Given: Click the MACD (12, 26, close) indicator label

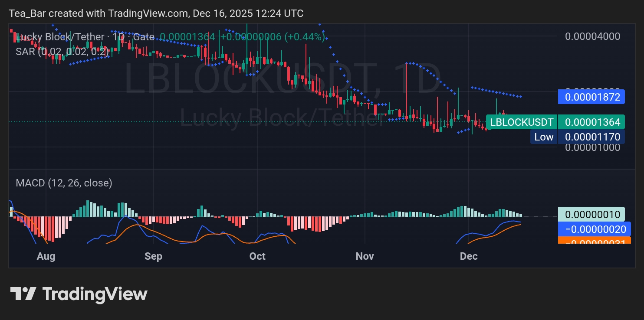Looking at the screenshot, I should click(x=64, y=183).
